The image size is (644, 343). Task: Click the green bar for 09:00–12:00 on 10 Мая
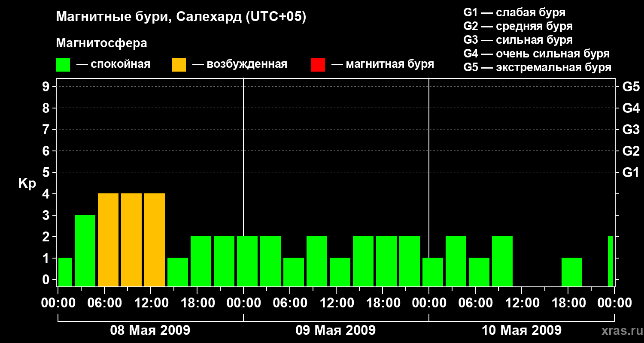point(502,261)
